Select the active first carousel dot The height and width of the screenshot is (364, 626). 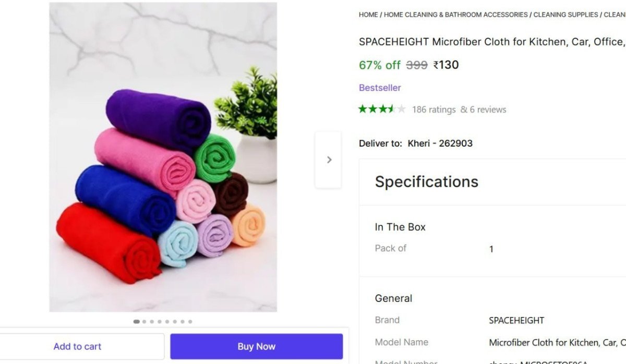tap(137, 322)
